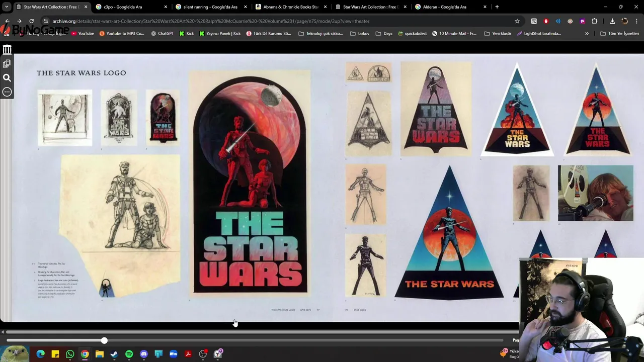
Task: Open the Yayıncı Paneli | Kick bookmark
Action: [x=220, y=34]
